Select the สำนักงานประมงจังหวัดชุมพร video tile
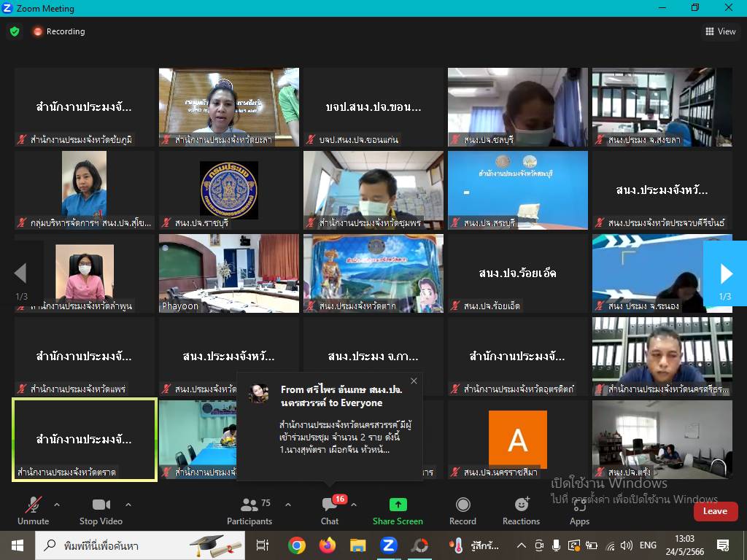747x560 pixels. [373, 190]
